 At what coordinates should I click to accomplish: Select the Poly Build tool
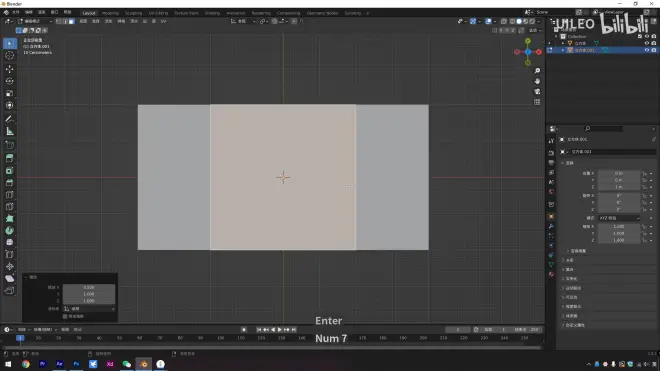tap(10, 219)
